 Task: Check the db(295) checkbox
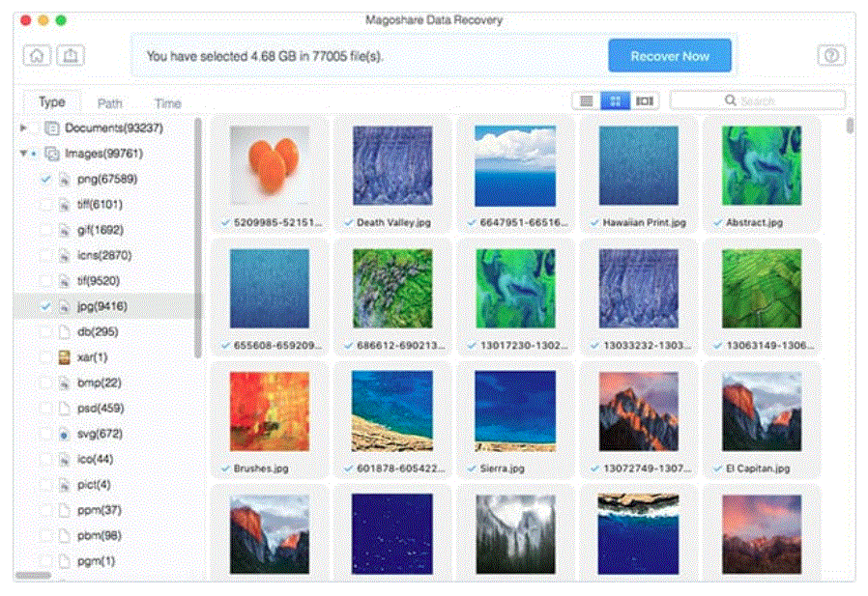pos(46,332)
